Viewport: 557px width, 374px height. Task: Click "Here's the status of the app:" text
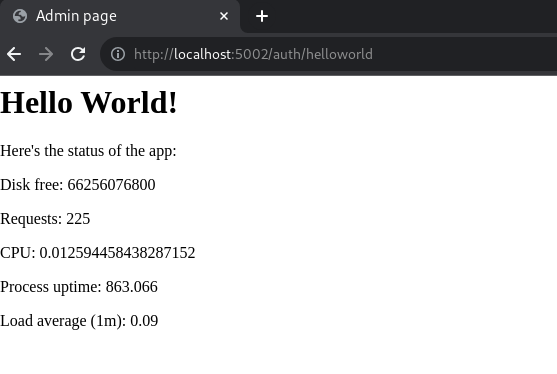tap(88, 151)
